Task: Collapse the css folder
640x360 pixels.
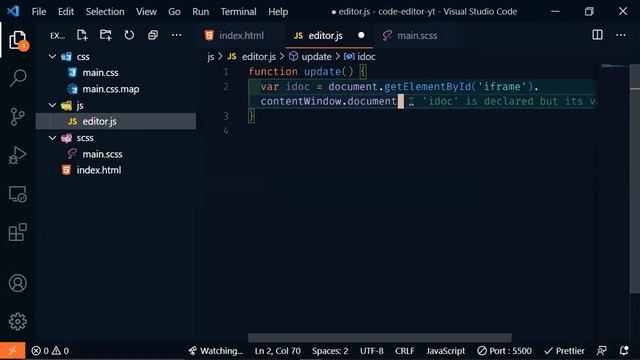Action: point(52,56)
